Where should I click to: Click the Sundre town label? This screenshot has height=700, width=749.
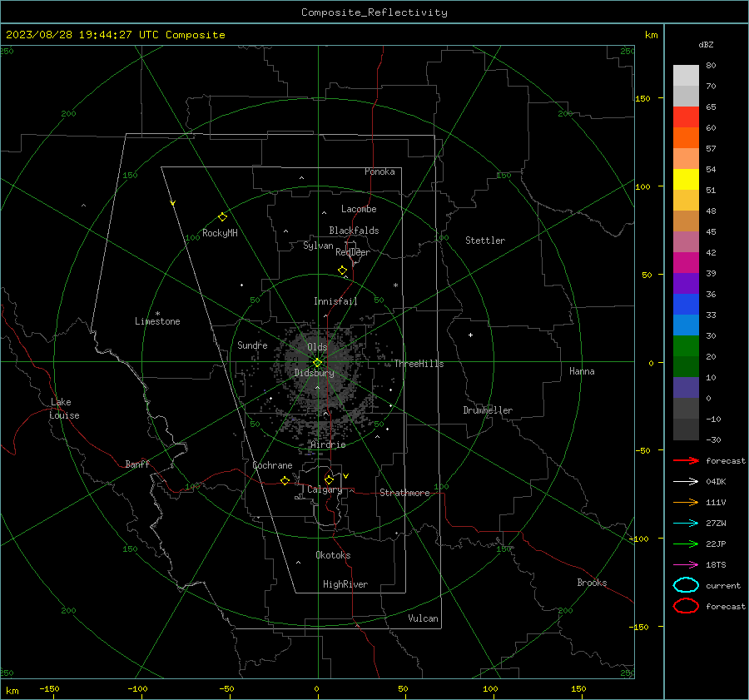252,345
